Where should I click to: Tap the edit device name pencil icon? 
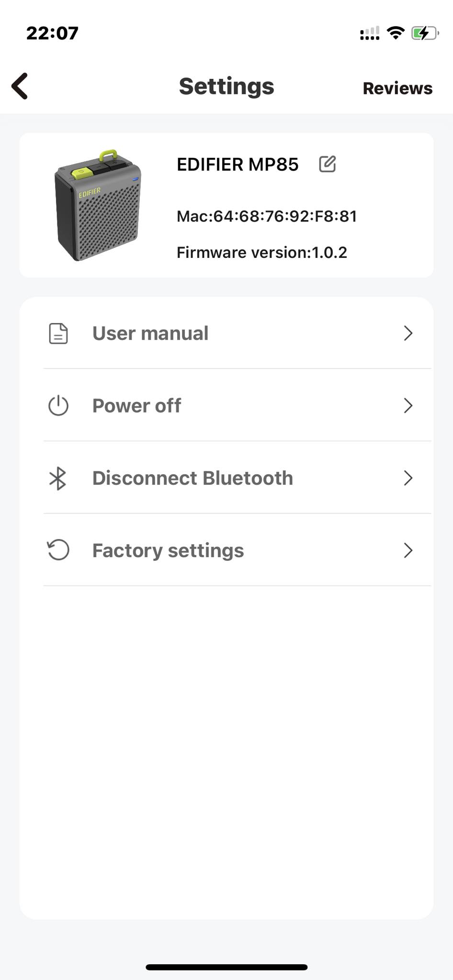click(328, 164)
